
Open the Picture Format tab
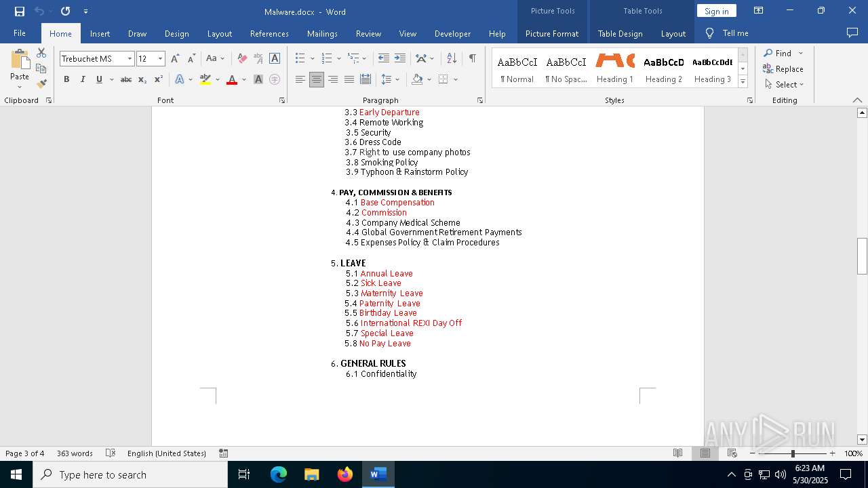[552, 33]
